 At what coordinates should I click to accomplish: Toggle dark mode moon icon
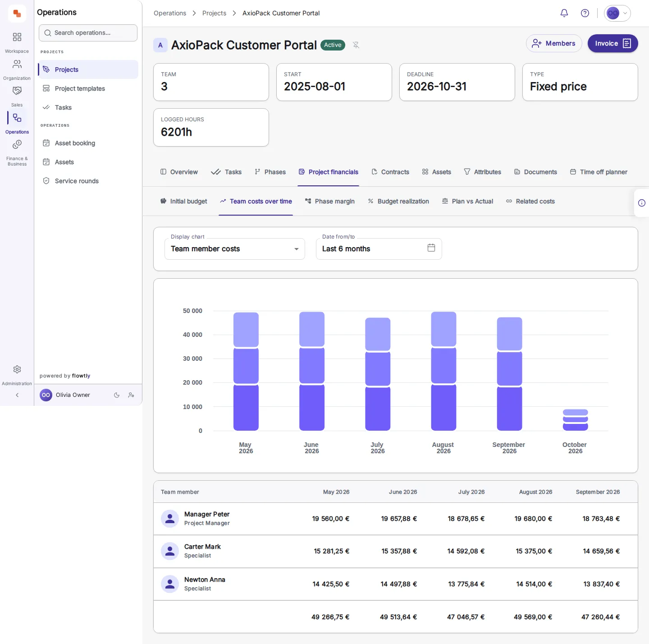(x=117, y=395)
